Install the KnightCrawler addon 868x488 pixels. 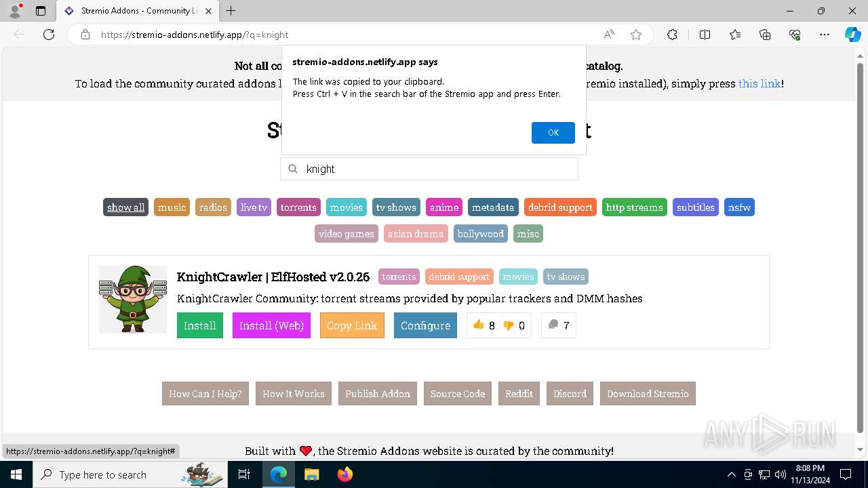coord(200,325)
